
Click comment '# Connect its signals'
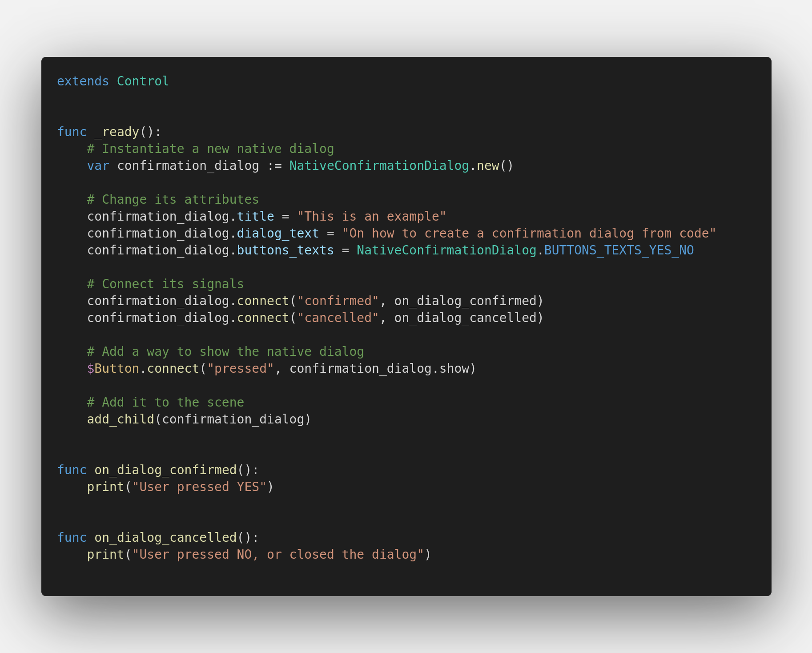click(x=165, y=284)
